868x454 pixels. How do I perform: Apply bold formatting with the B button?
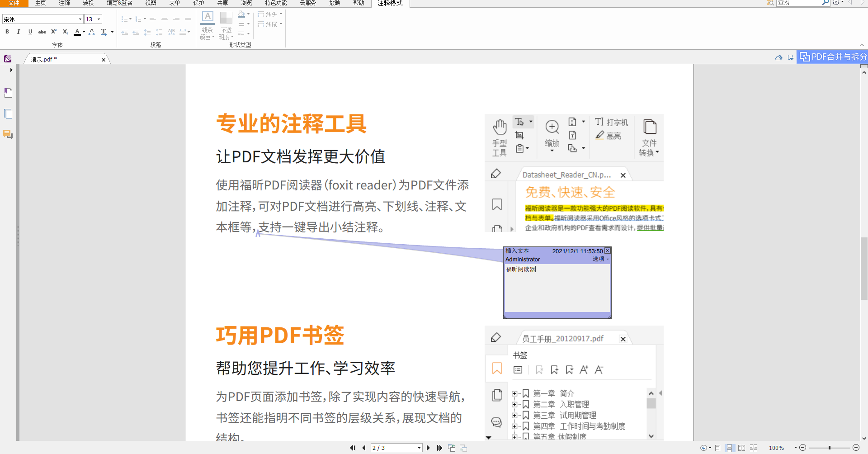[x=7, y=32]
